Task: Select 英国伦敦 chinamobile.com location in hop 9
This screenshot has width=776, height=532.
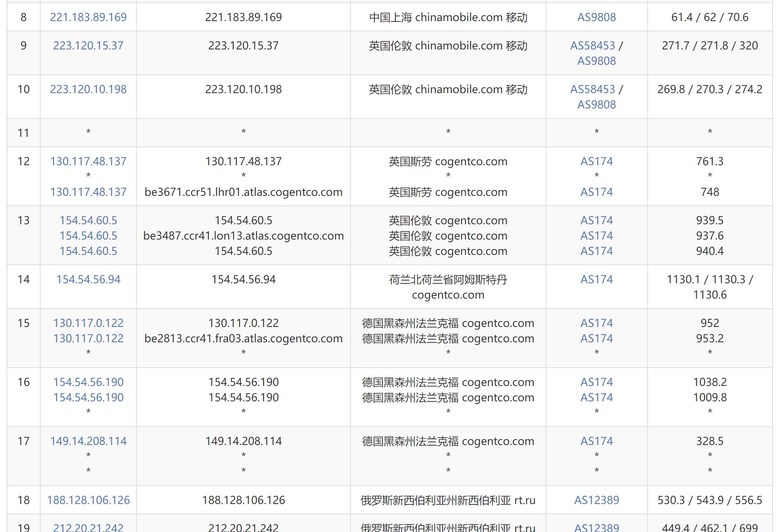Action: pos(448,46)
